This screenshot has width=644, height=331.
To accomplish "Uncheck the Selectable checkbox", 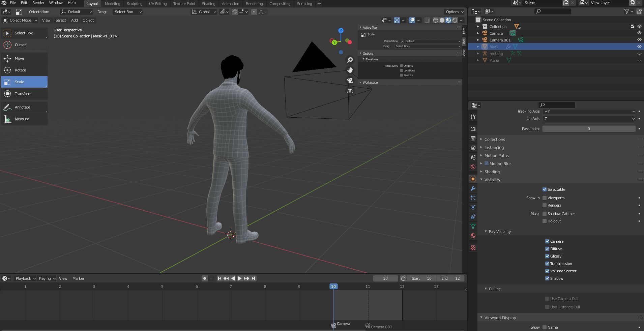I will click(544, 189).
